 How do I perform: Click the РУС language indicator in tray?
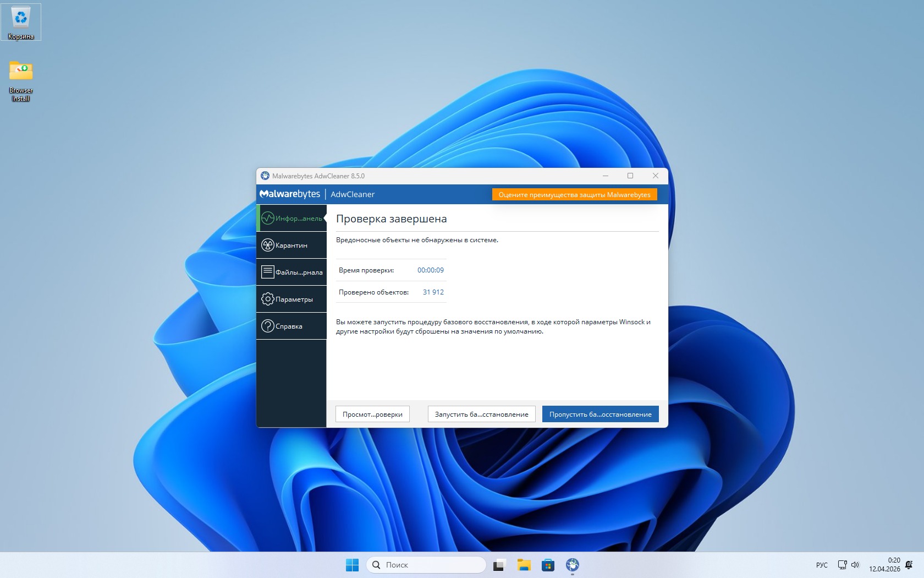tap(822, 565)
